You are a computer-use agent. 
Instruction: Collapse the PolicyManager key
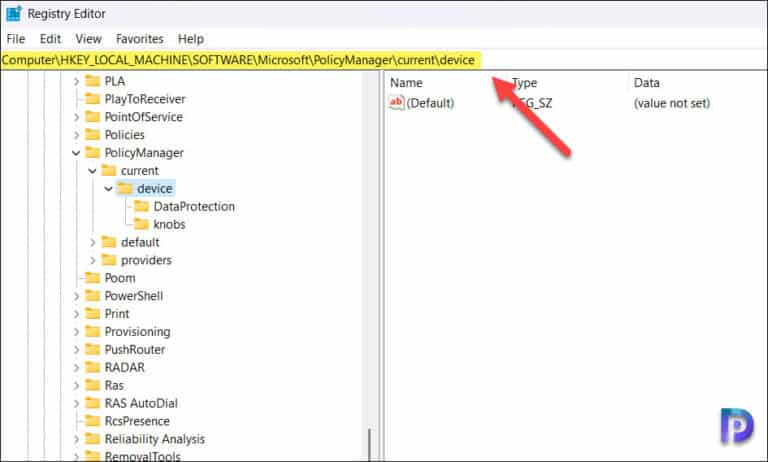pos(76,153)
